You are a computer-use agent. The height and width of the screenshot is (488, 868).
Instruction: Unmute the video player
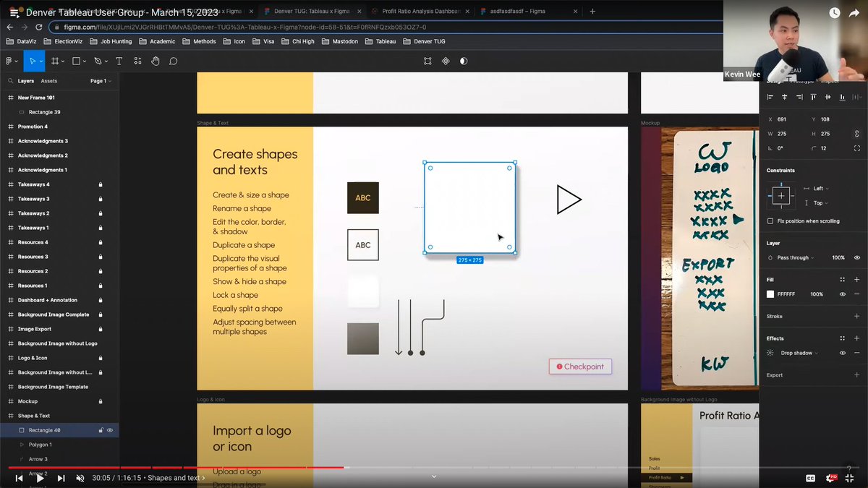80,478
